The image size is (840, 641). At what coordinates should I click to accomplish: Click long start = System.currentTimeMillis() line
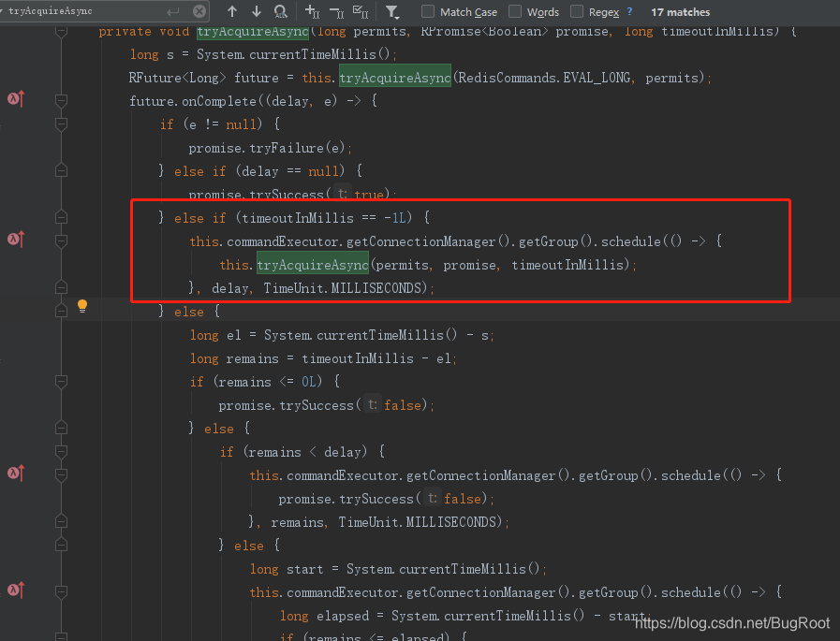click(x=397, y=569)
